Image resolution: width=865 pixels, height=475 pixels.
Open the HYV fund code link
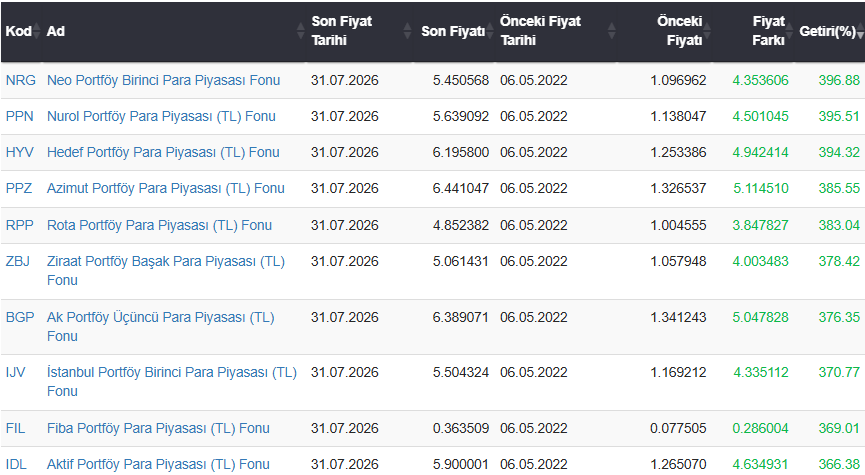(x=19, y=152)
